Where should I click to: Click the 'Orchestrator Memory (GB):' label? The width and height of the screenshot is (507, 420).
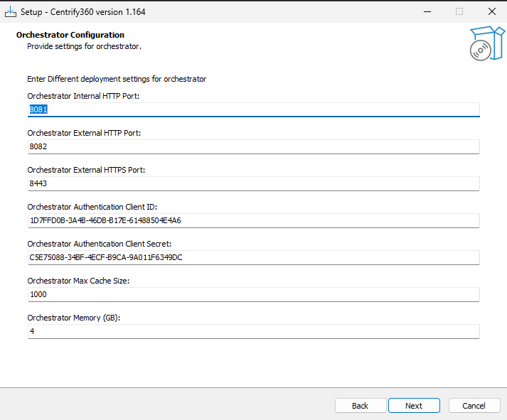pyautogui.click(x=74, y=318)
